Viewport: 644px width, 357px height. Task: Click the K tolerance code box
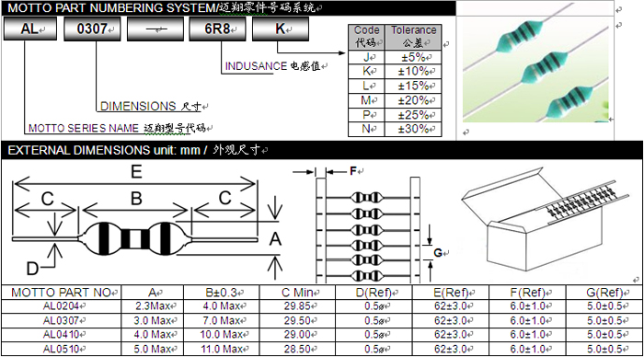click(281, 29)
